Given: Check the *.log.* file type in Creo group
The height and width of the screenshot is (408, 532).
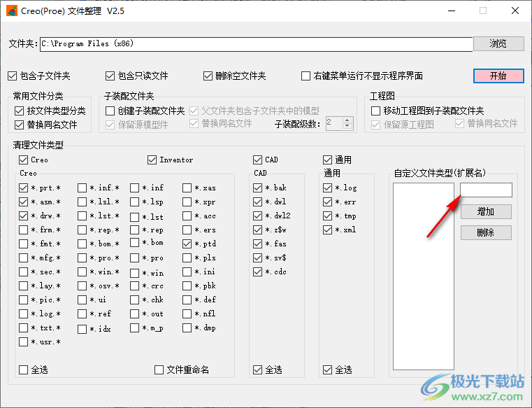Looking at the screenshot, I should 23,314.
